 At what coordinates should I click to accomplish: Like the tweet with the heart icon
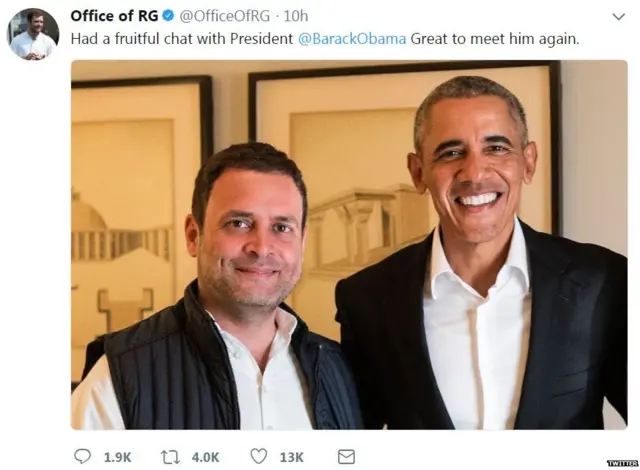click(x=258, y=456)
